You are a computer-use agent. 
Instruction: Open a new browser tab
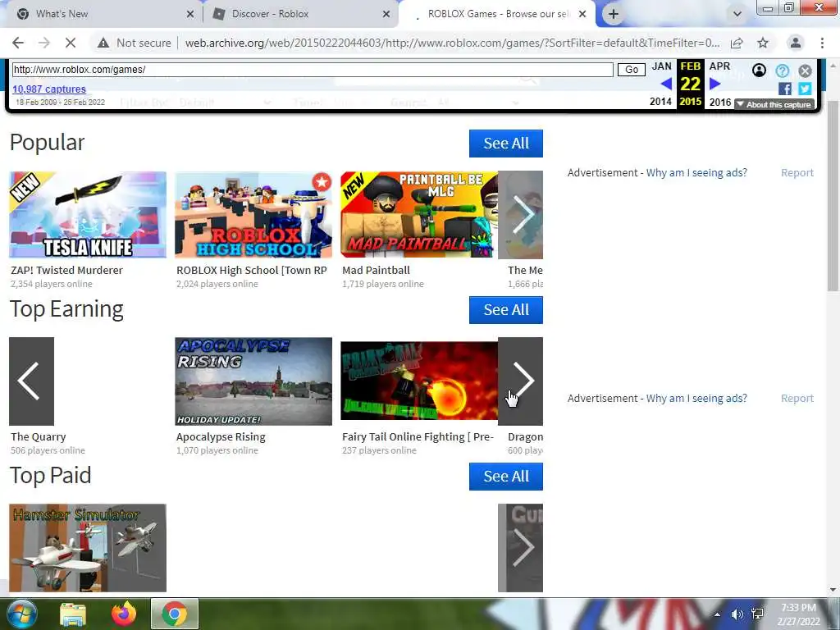pos(614,14)
